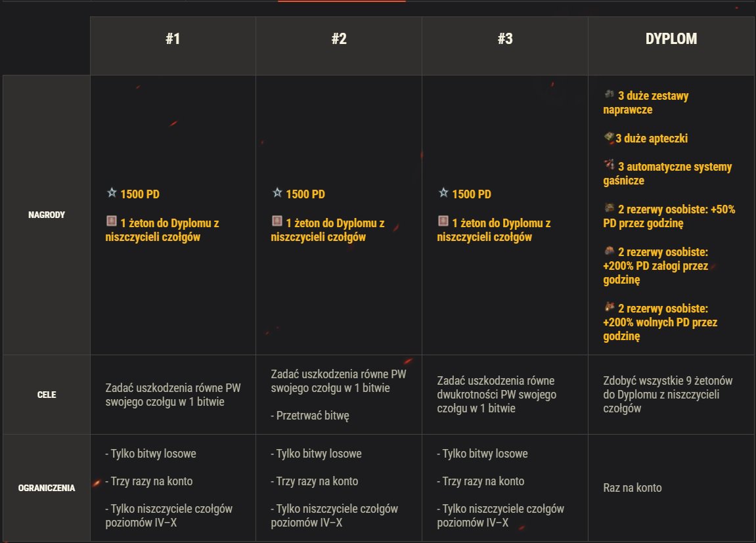The width and height of the screenshot is (756, 543).
Task: Click the token icon in column #2 rewards
Action: [277, 221]
